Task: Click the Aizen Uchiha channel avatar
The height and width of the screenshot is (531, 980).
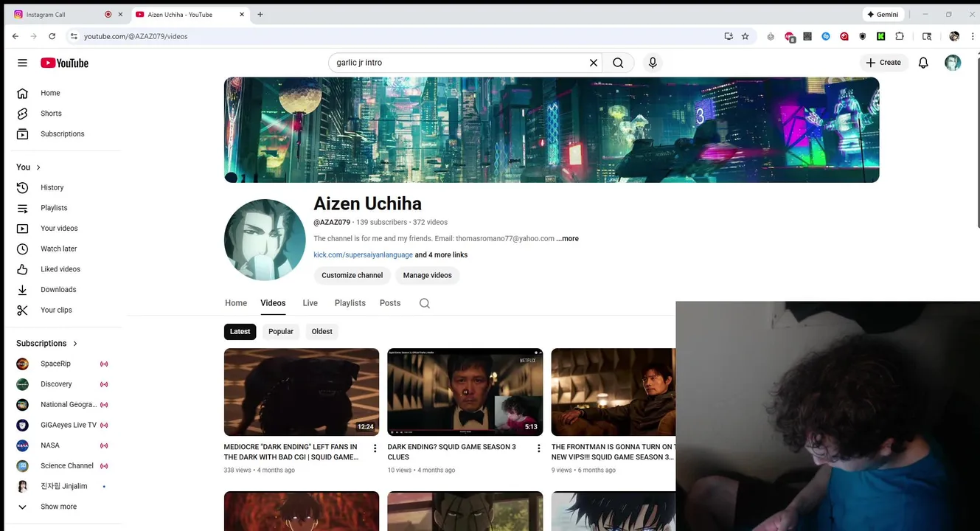Action: click(265, 240)
